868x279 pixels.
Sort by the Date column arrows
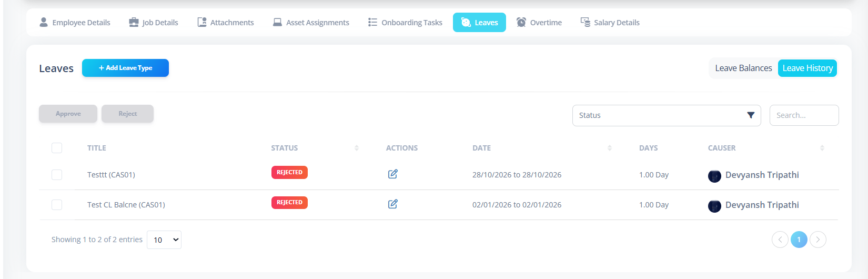[610, 148]
